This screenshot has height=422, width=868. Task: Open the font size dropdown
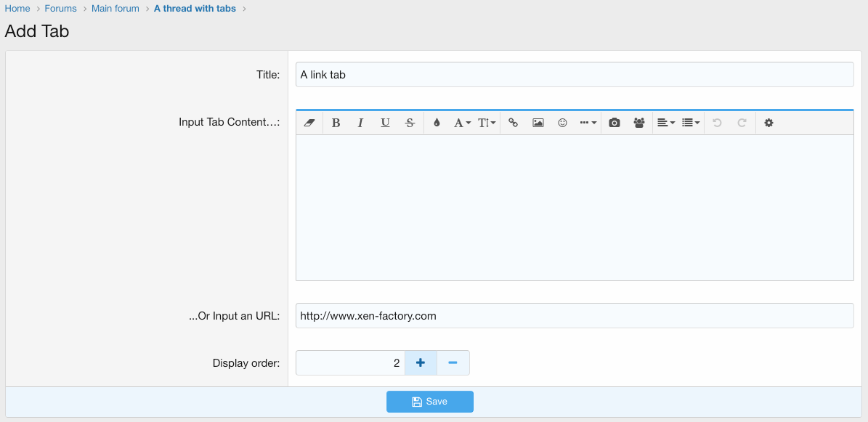(x=487, y=123)
